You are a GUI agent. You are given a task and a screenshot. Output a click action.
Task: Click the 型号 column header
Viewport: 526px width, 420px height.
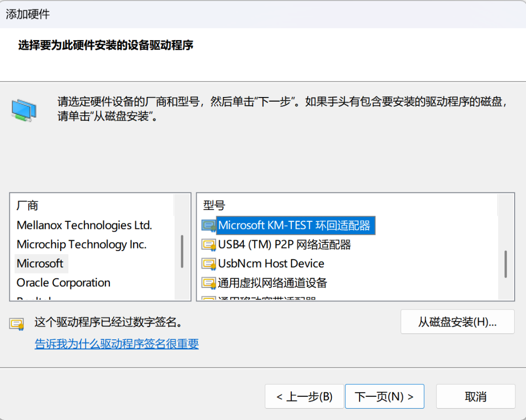(214, 206)
